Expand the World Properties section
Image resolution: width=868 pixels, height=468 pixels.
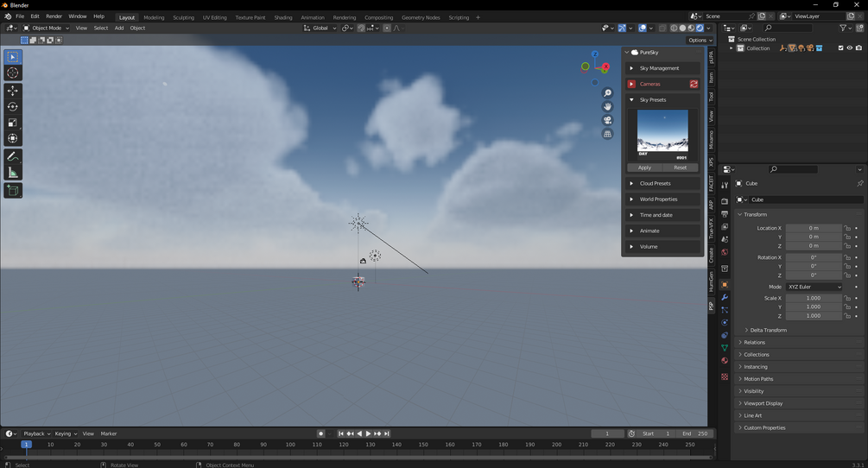point(662,199)
